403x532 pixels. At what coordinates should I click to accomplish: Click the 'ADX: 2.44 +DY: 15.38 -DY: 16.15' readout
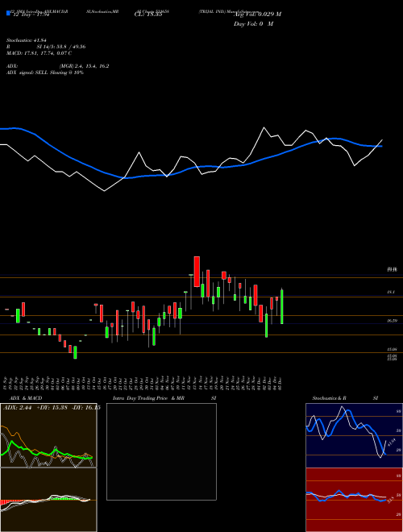click(52, 408)
